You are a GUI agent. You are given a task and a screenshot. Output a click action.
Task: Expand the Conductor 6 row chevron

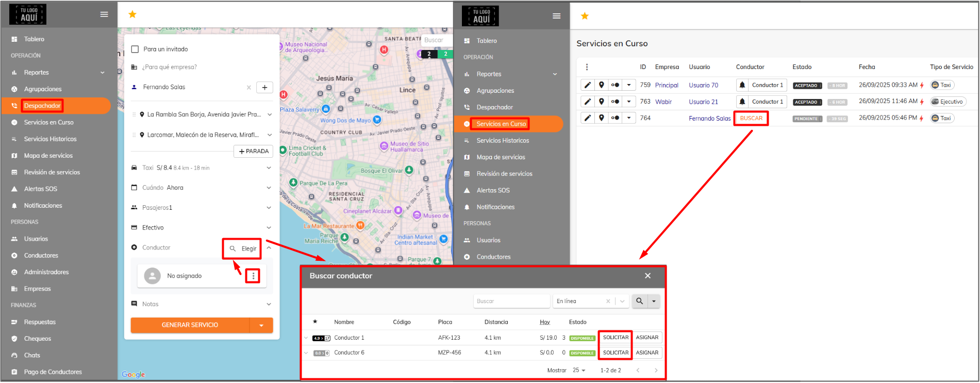pyautogui.click(x=306, y=353)
